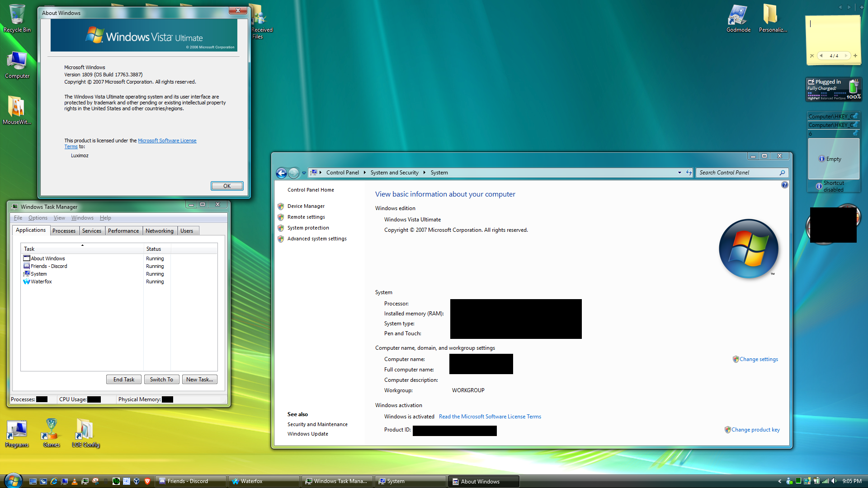Viewport: 868px width, 488px height.
Task: Open Device Manager link in System window
Action: (306, 206)
